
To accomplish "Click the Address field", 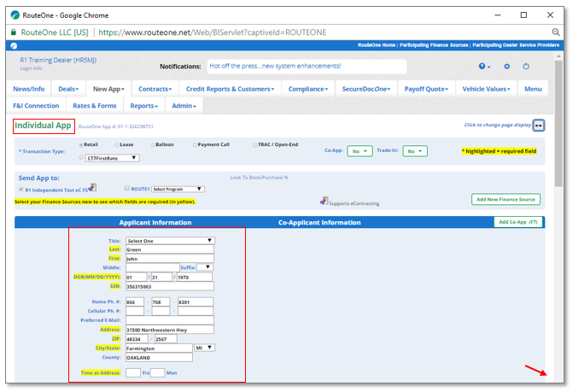I will click(x=170, y=330).
